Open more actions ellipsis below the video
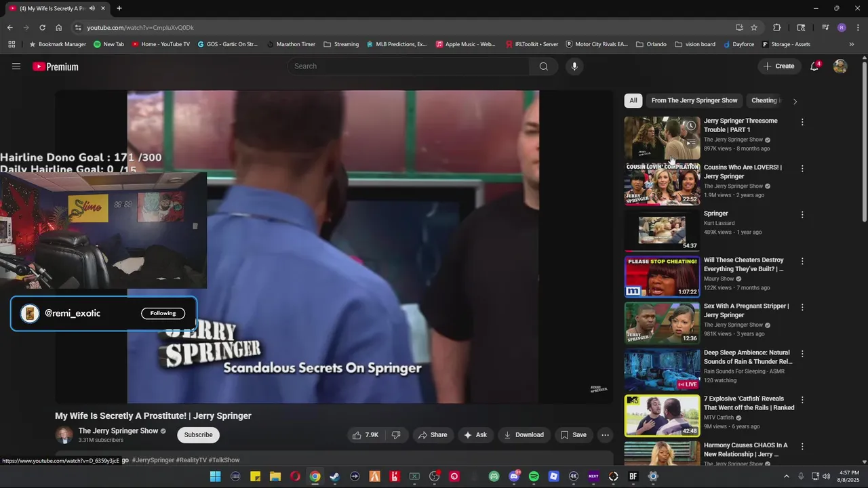This screenshot has height=488, width=868. 605,435
